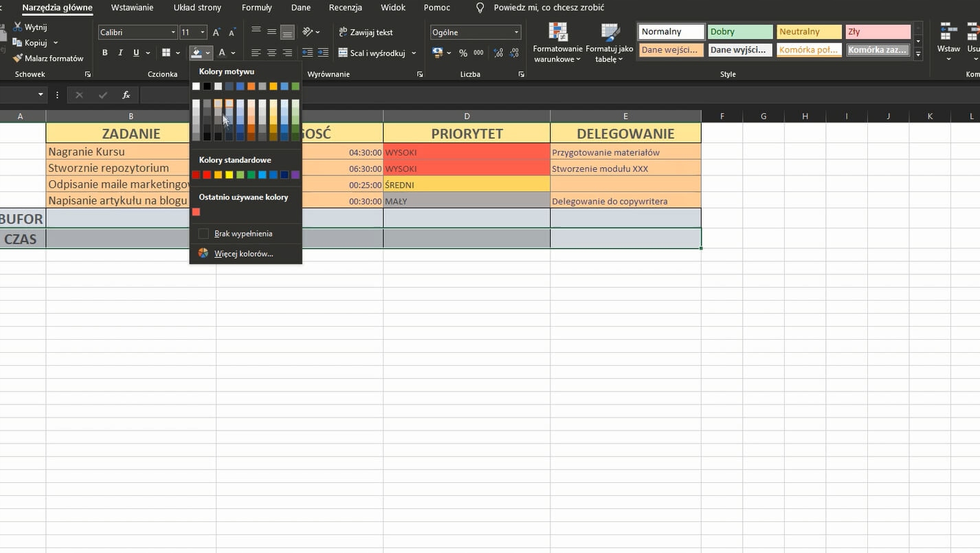The width and height of the screenshot is (980, 553).
Task: Apply the Dobry cell style
Action: [x=739, y=32]
